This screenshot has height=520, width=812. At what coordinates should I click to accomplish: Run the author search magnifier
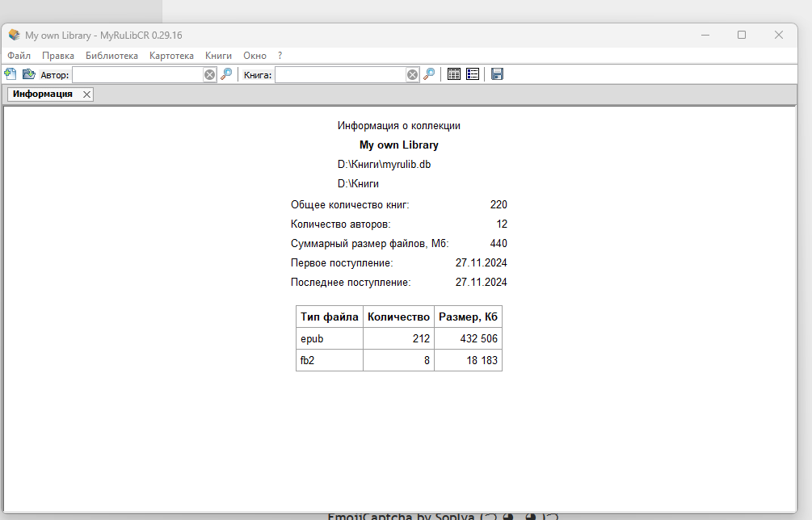pyautogui.click(x=226, y=74)
